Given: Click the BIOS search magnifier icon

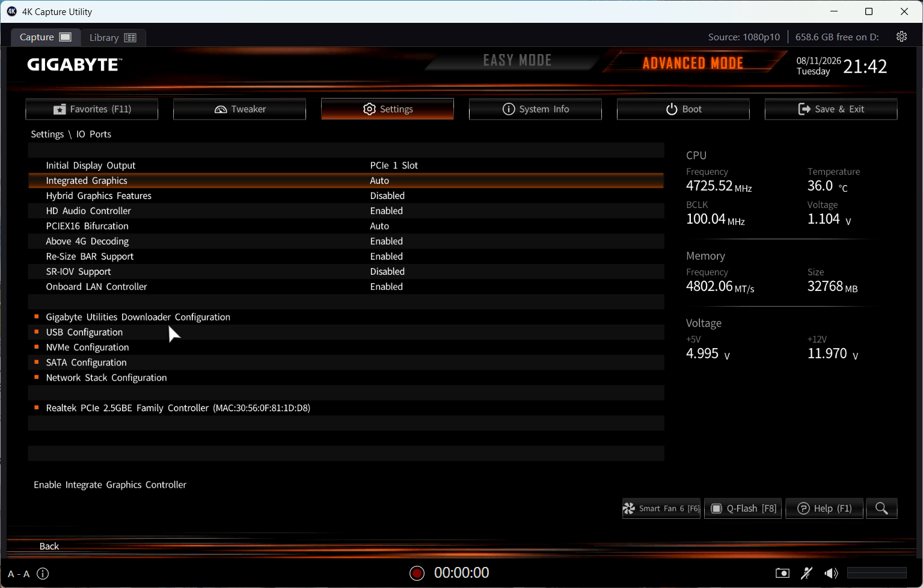Looking at the screenshot, I should 882,509.
